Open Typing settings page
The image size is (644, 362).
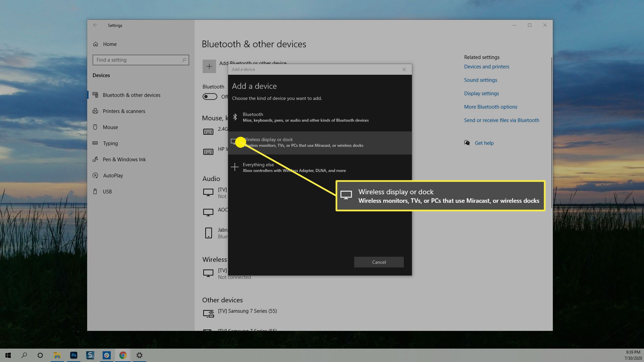110,143
